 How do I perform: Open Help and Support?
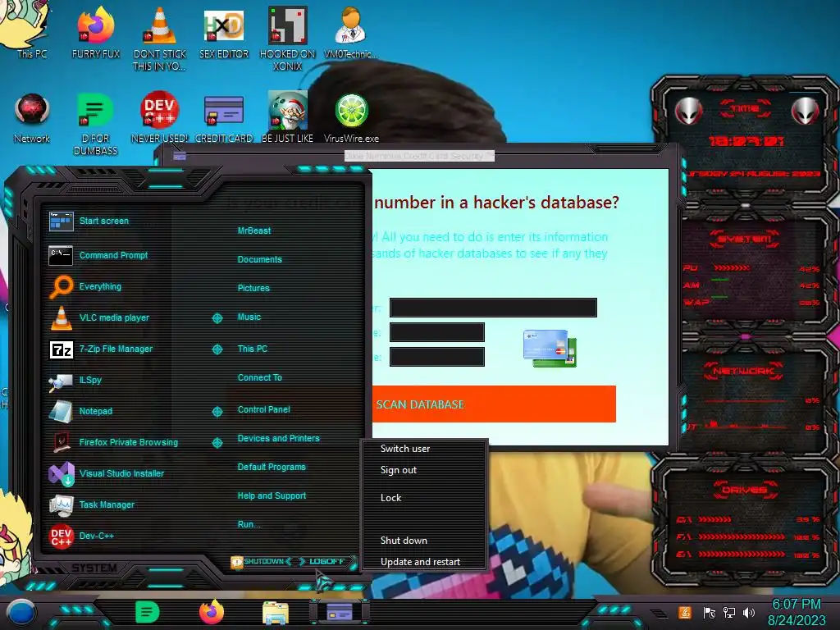click(x=272, y=496)
